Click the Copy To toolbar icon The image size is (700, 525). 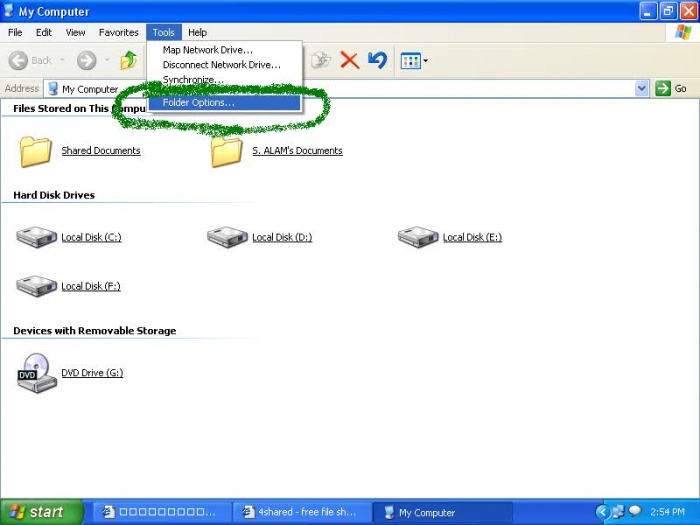tap(321, 60)
